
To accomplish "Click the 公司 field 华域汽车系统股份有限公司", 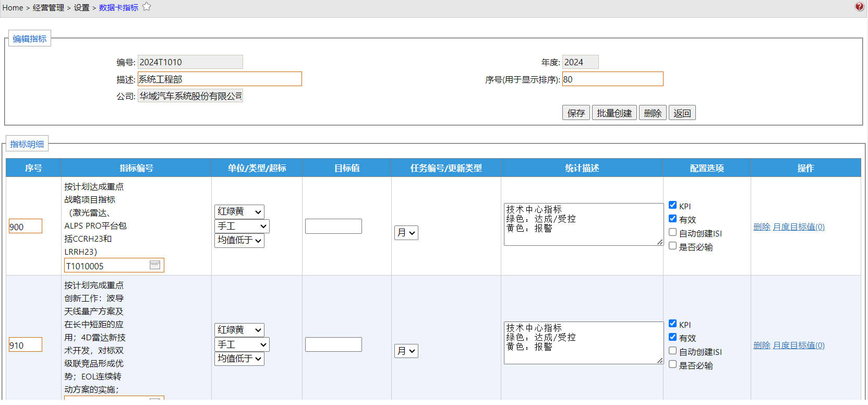I will pyautogui.click(x=190, y=96).
